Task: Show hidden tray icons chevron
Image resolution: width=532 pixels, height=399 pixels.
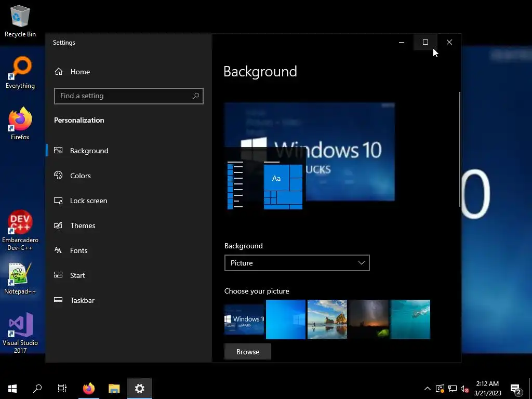Action: pyautogui.click(x=428, y=389)
